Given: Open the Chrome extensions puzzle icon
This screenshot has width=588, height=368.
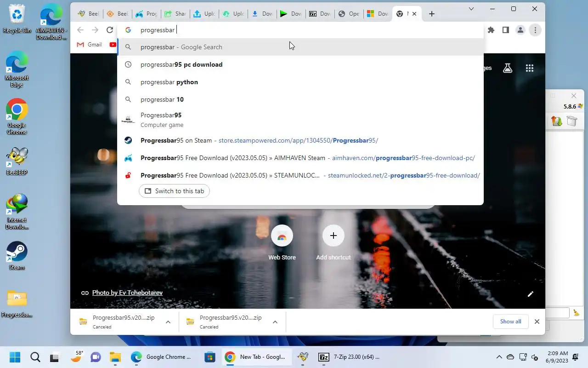Looking at the screenshot, I should 491,30.
